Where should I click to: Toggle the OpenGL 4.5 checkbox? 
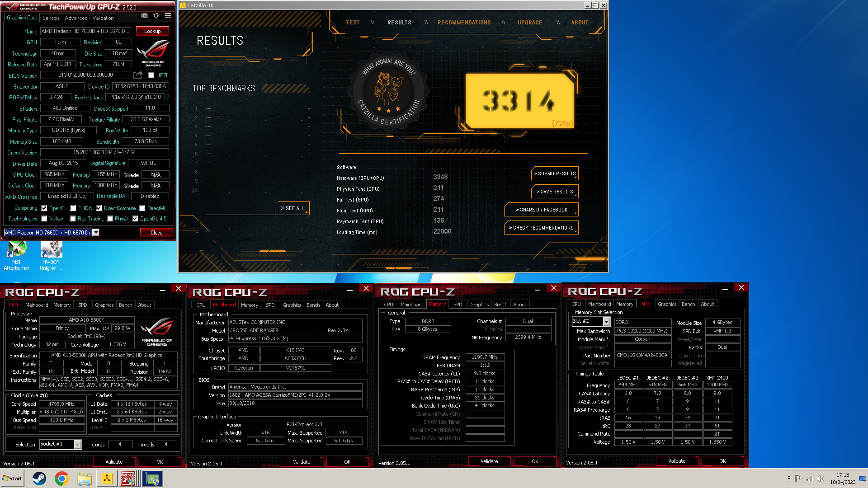135,219
